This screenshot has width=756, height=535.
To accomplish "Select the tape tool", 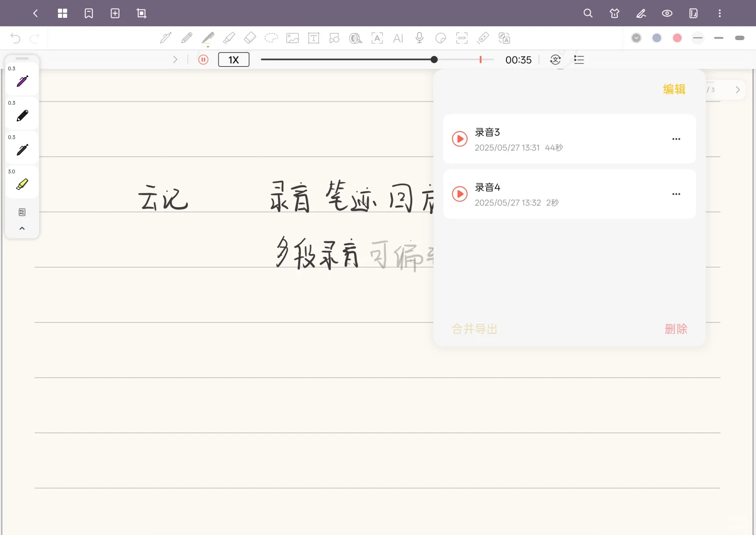I will point(356,38).
